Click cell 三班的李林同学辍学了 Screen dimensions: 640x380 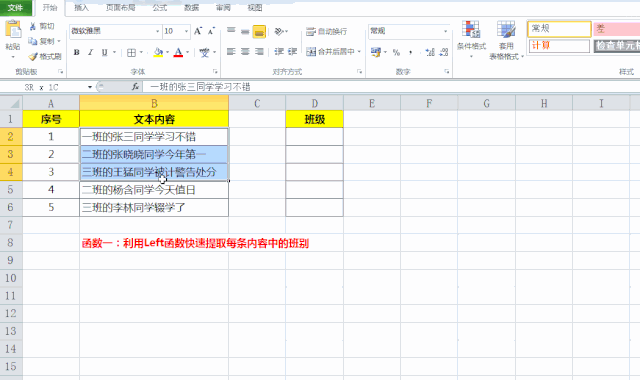154,207
